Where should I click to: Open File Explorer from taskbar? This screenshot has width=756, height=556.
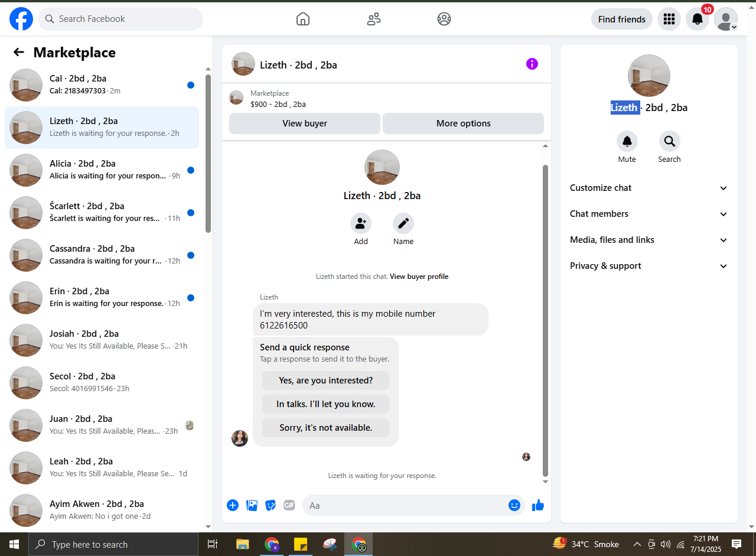[x=242, y=544]
